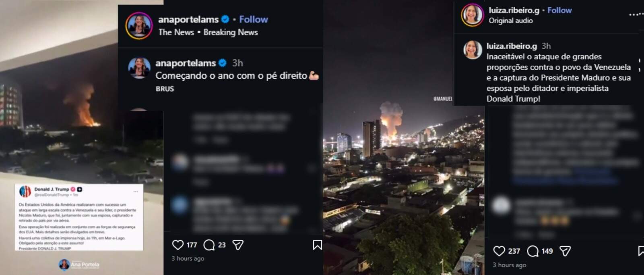Click the Donald J. Trump tweet overlay
This screenshot has width=644, height=275.
(x=79, y=218)
